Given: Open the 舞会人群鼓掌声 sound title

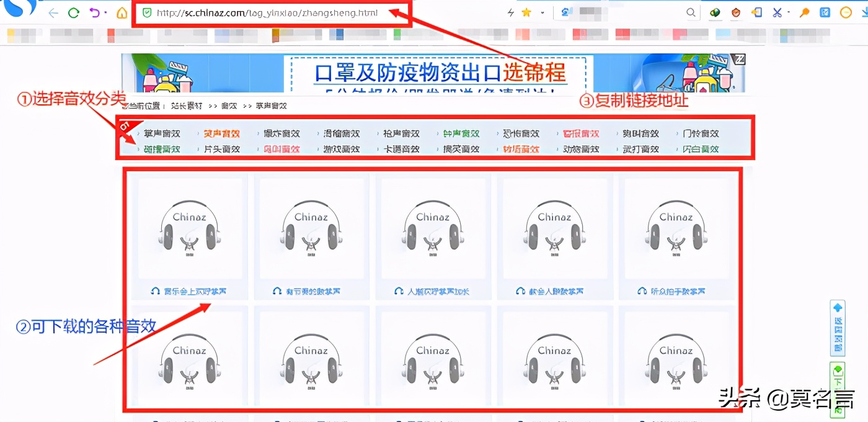Looking at the screenshot, I should tap(557, 291).
